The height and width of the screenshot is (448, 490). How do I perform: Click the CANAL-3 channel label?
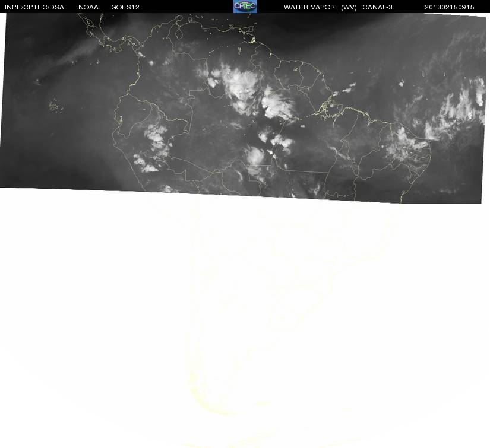point(378,7)
